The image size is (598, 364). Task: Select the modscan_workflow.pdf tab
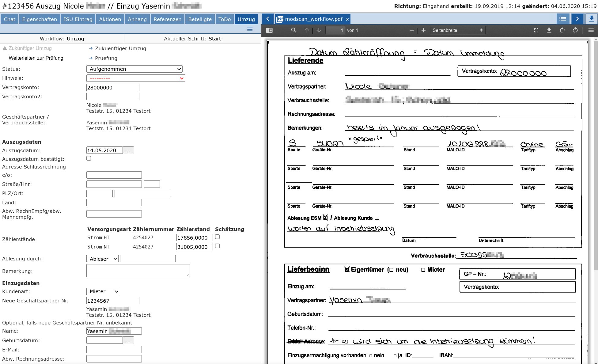click(x=313, y=19)
